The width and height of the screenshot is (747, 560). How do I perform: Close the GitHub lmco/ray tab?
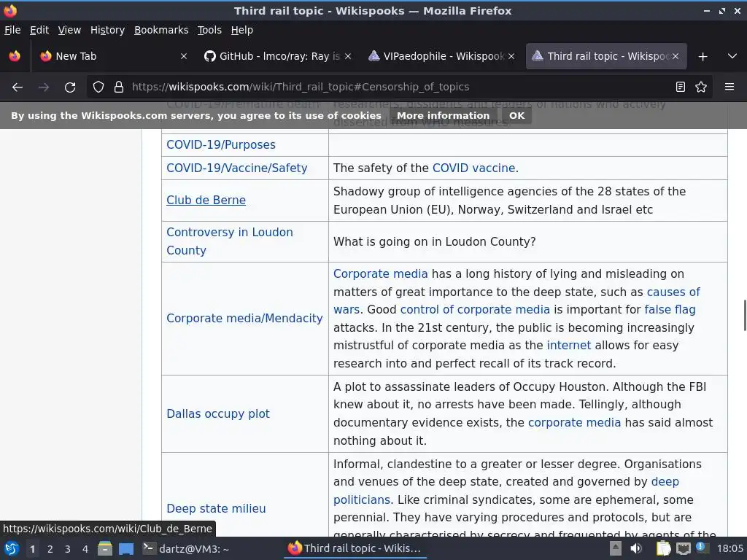pyautogui.click(x=348, y=56)
